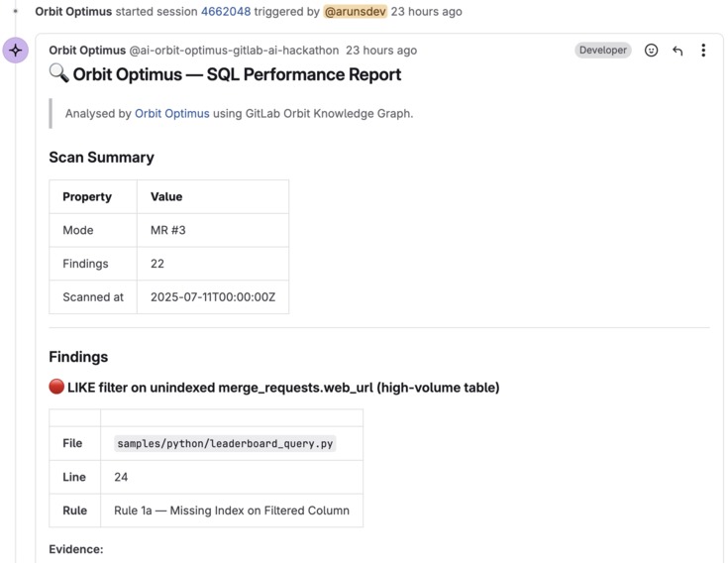Click 'Rule 1a — Missing Index on Filtered Column'

pyautogui.click(x=232, y=511)
